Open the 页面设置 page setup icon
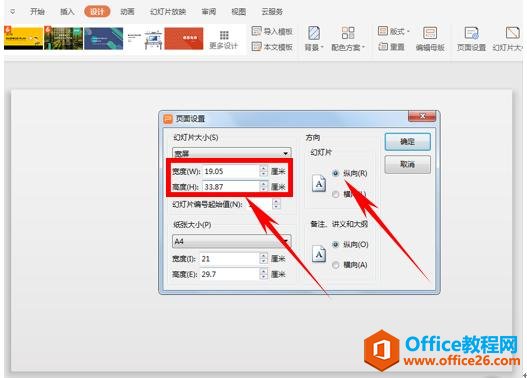 [x=471, y=34]
